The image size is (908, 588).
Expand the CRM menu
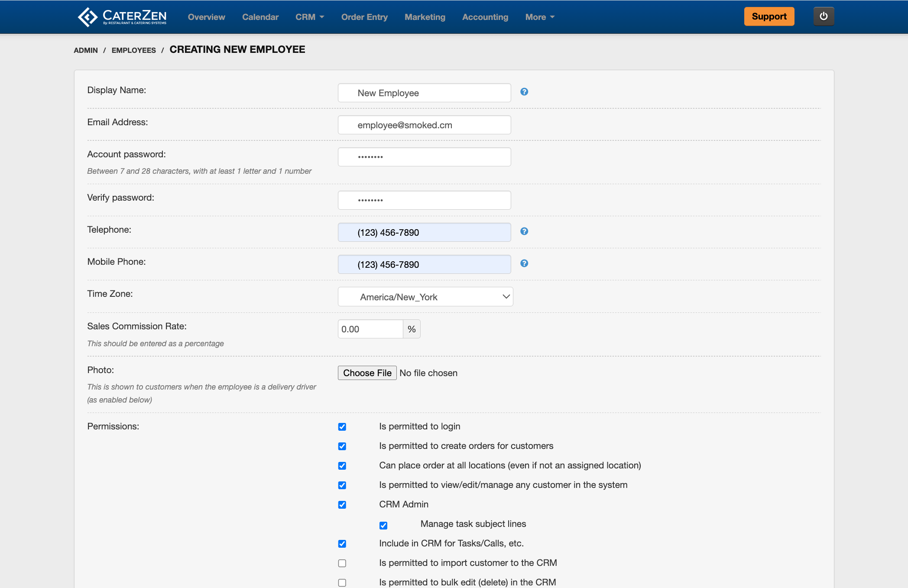pos(310,17)
